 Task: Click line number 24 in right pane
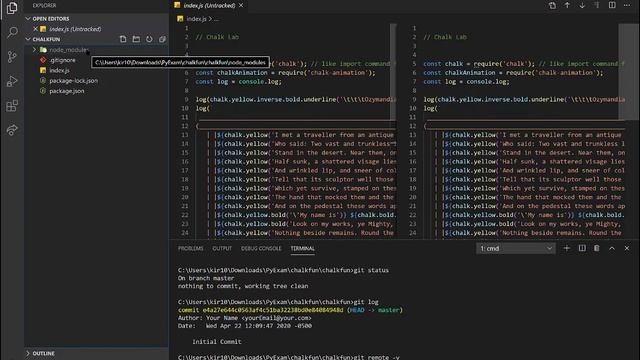(x=413, y=233)
